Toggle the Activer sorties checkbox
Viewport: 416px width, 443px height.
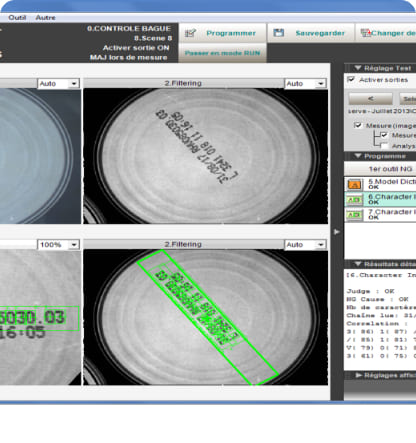pyautogui.click(x=351, y=79)
